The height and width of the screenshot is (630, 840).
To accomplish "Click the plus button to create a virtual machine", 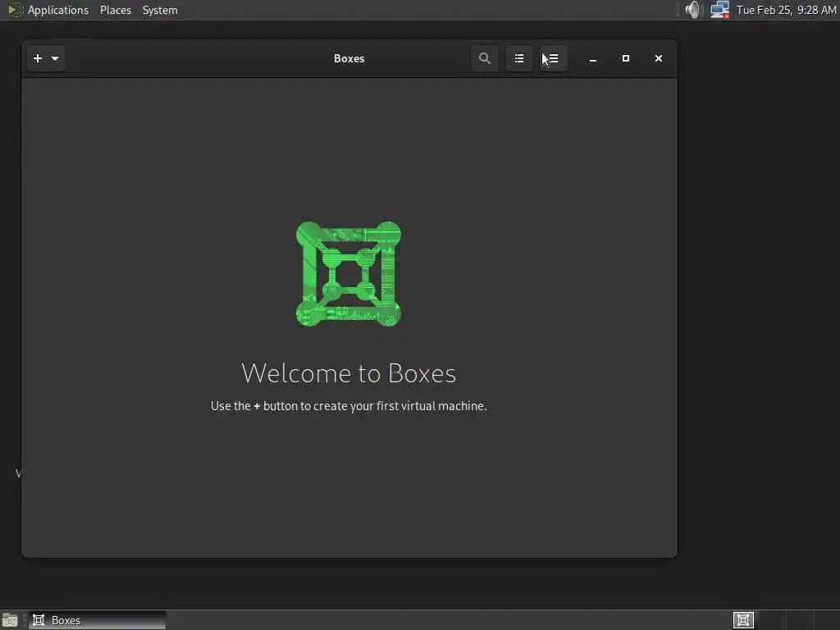I will point(38,58).
